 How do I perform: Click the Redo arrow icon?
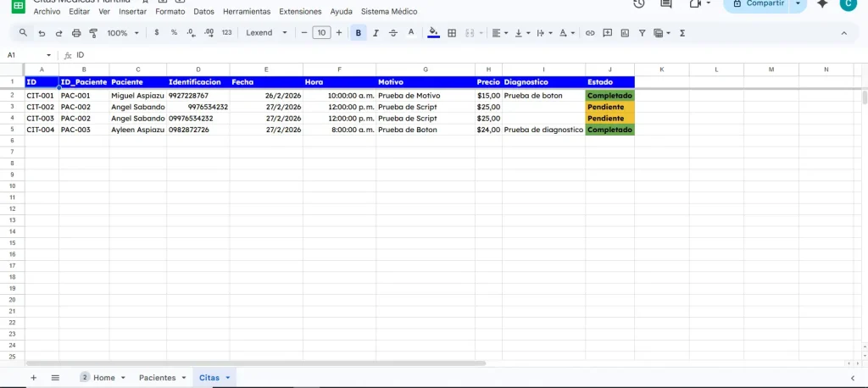tap(58, 33)
